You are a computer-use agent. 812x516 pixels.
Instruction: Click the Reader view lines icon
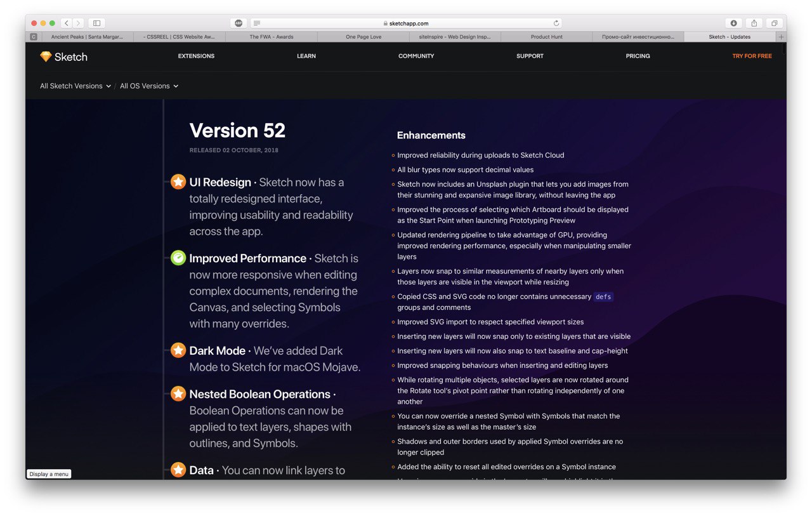(x=257, y=23)
